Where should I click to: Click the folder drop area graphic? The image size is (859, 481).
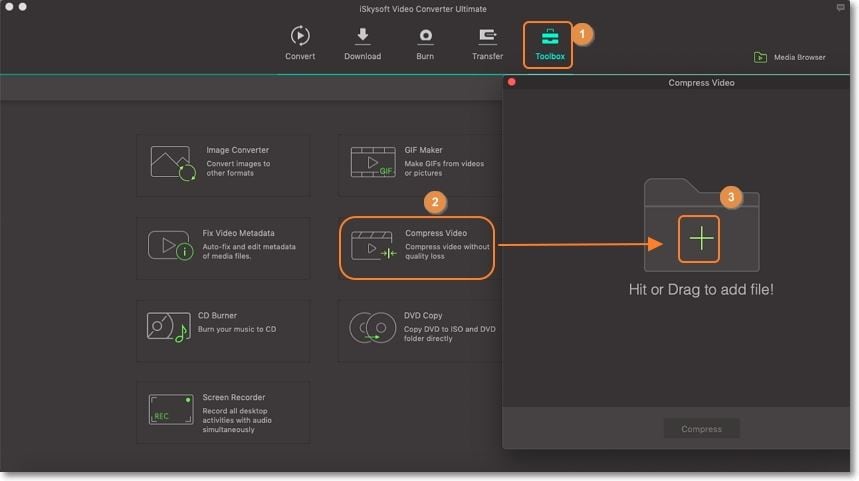click(x=701, y=225)
